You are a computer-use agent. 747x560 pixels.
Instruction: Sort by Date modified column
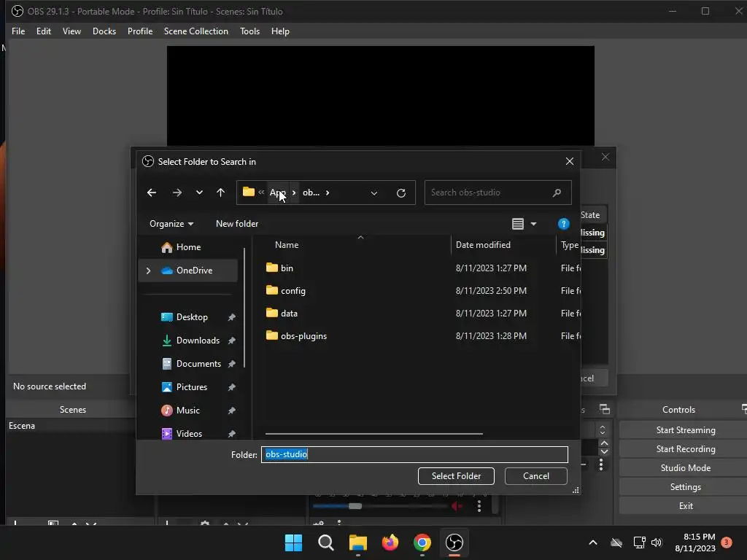pyautogui.click(x=483, y=245)
